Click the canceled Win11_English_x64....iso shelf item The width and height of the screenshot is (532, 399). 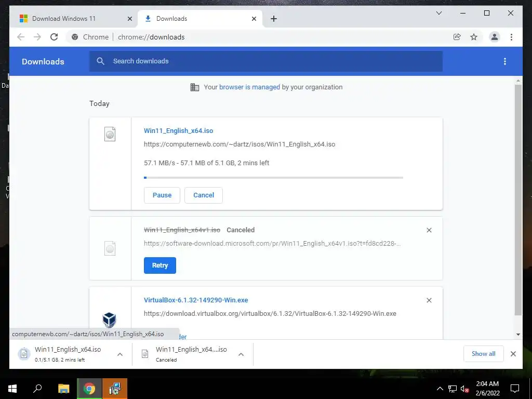tap(191, 354)
